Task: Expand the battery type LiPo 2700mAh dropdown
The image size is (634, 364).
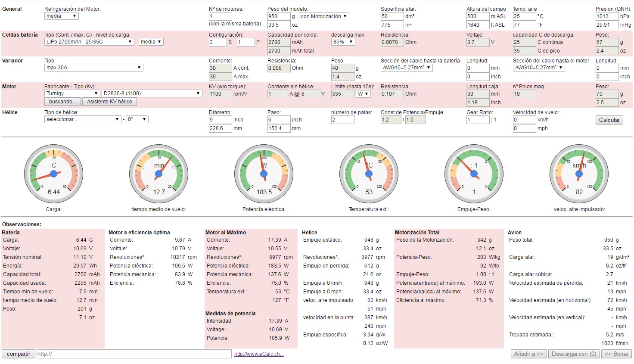Action: click(x=89, y=42)
